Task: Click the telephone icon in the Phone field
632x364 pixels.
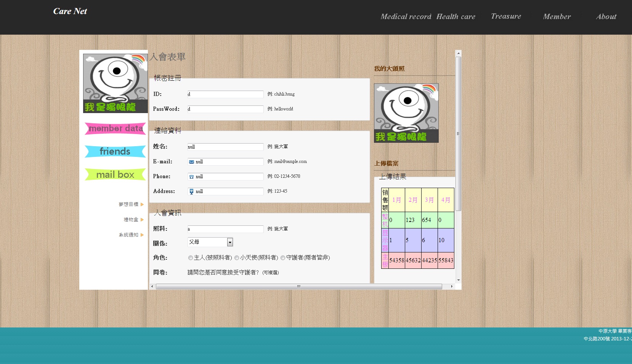Action: click(x=191, y=177)
